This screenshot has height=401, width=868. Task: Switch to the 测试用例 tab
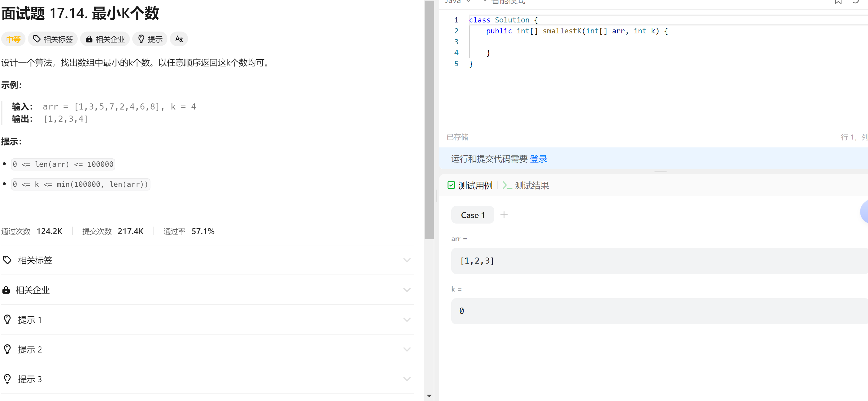470,185
